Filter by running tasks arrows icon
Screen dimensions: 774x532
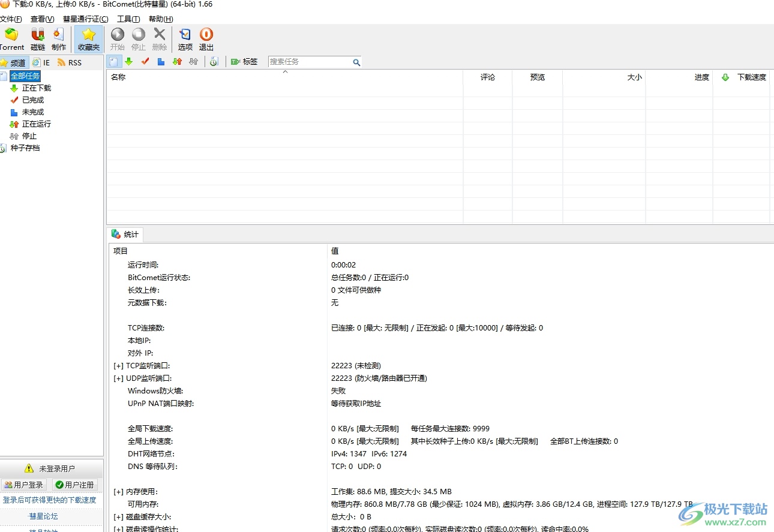(x=177, y=62)
